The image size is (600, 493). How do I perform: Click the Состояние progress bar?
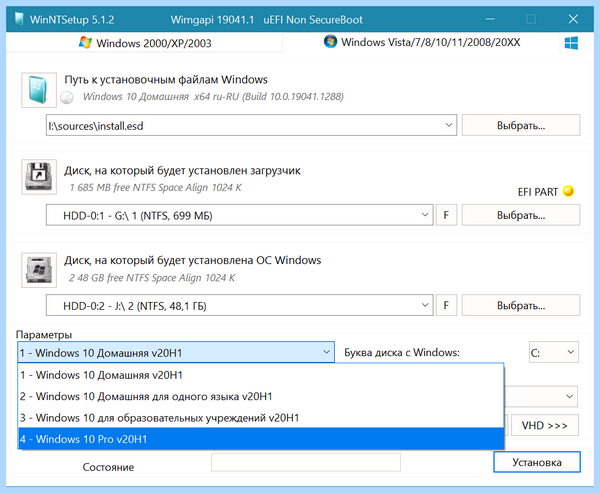click(306, 462)
